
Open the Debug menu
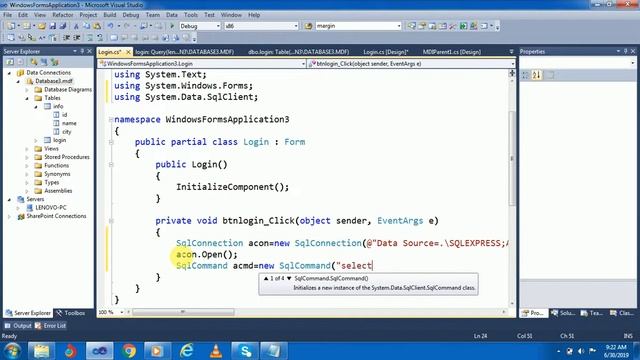pyautogui.click(x=131, y=15)
